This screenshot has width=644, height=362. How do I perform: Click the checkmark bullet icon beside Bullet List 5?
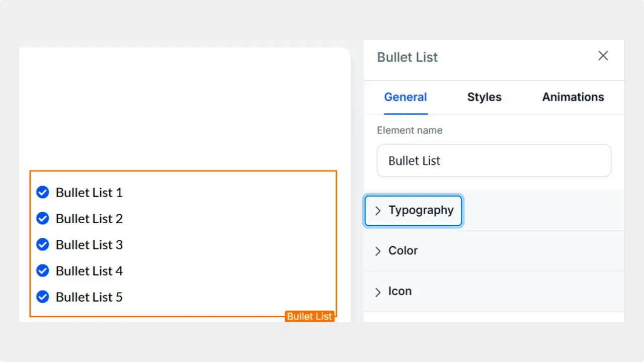(x=42, y=297)
